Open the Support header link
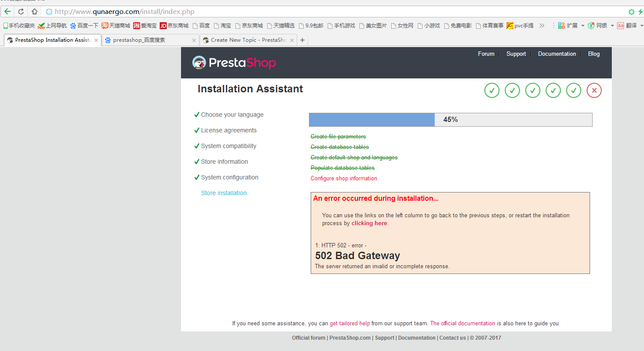 (516, 54)
